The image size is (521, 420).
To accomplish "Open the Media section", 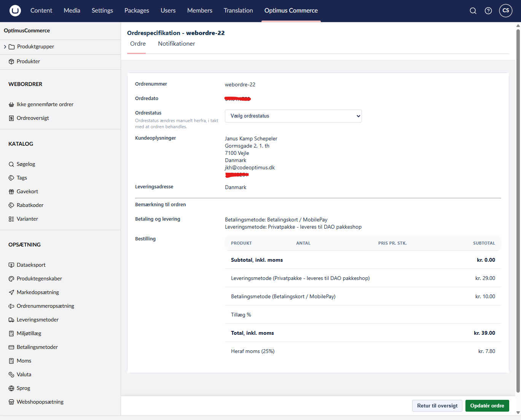I will click(72, 11).
